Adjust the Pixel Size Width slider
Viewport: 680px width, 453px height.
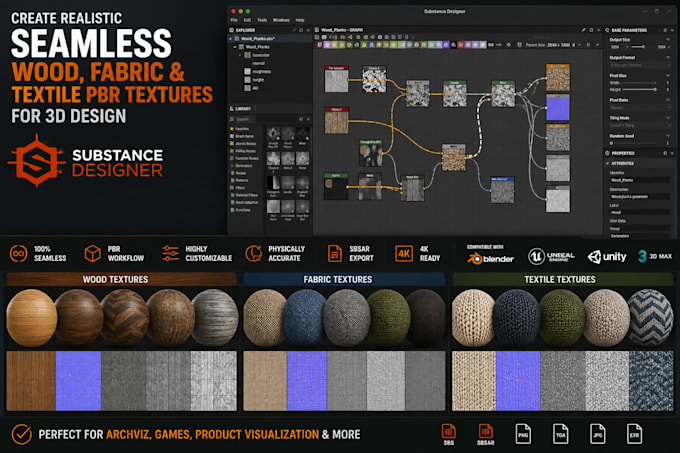(640, 82)
